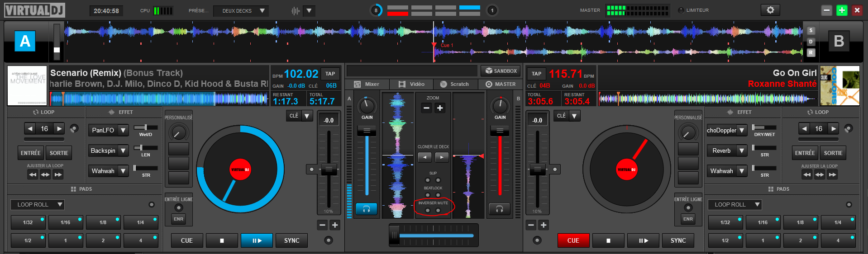Enable Entrée Ligne on deck A
The image size is (868, 254).
[x=179, y=207]
